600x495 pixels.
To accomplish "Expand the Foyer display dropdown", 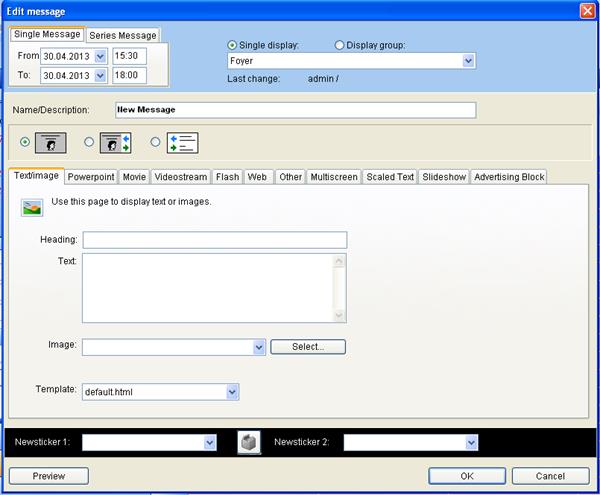I will pyautogui.click(x=469, y=61).
